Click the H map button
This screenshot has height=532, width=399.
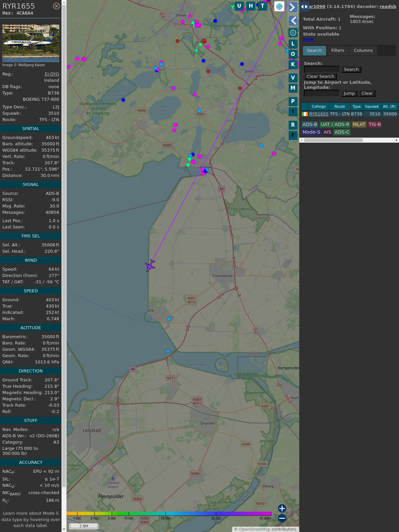tap(251, 6)
